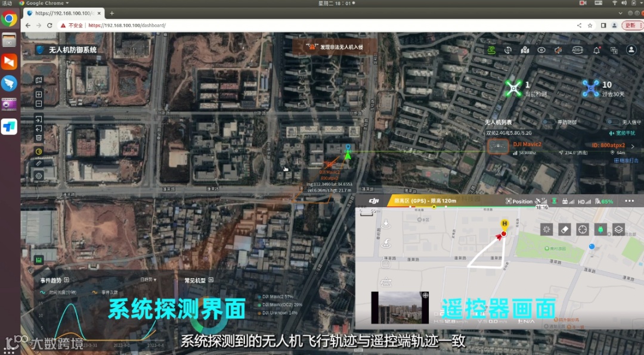Toggle the eye visibility icon in top toolbar

point(541,50)
